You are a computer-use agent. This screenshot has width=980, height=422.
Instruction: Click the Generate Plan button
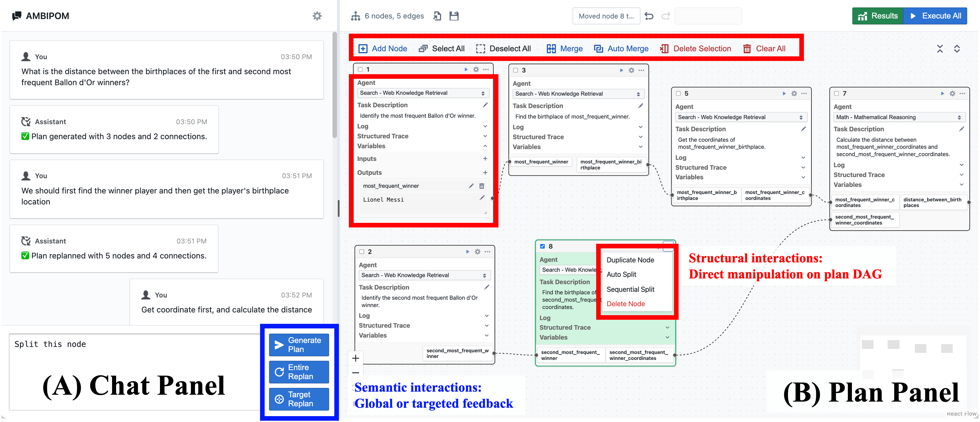[299, 345]
